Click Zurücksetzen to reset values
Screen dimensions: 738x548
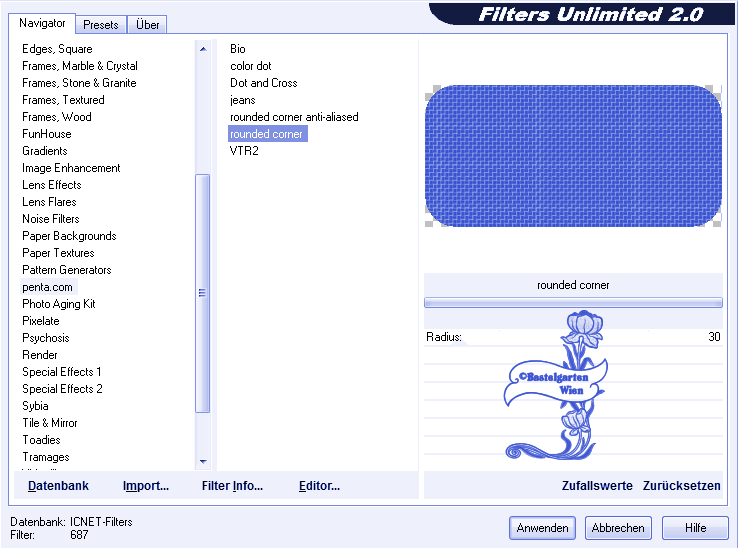[x=682, y=486]
